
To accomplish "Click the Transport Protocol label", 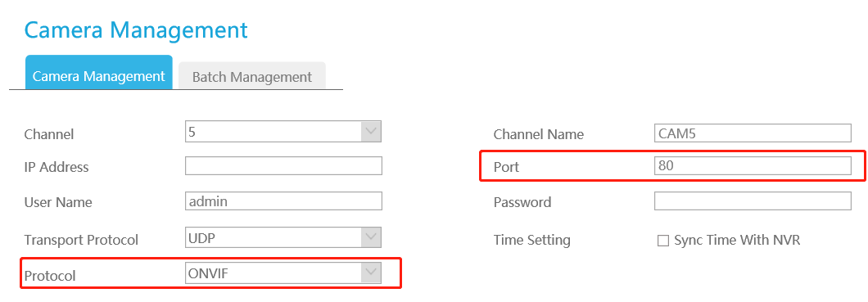I will pyautogui.click(x=81, y=240).
